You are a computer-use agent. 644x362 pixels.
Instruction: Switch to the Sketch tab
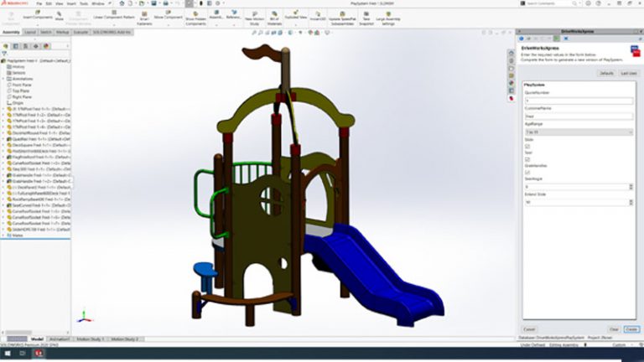[x=47, y=32]
